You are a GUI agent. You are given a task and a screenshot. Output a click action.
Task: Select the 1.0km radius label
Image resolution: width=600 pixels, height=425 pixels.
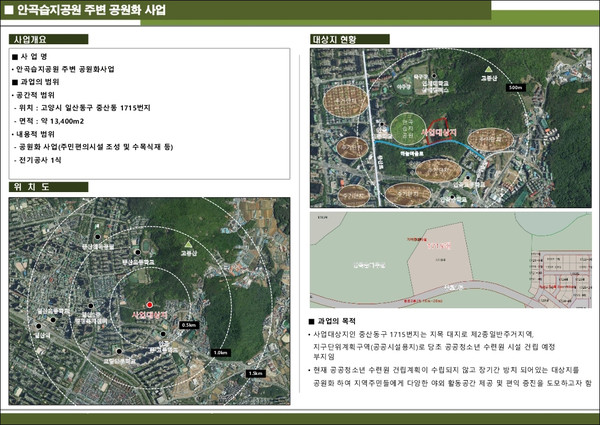pos(221,353)
